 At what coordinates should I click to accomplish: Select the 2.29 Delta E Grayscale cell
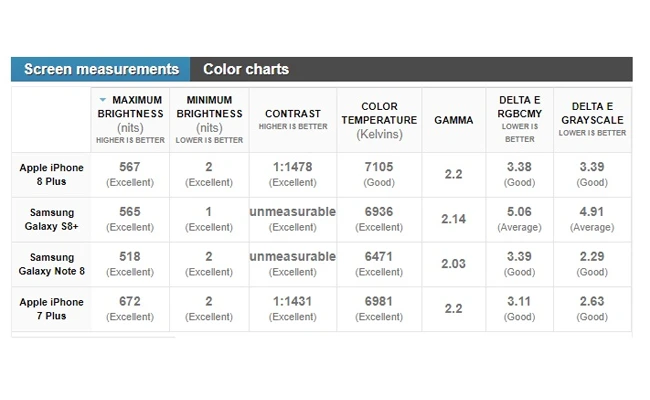[592, 257]
